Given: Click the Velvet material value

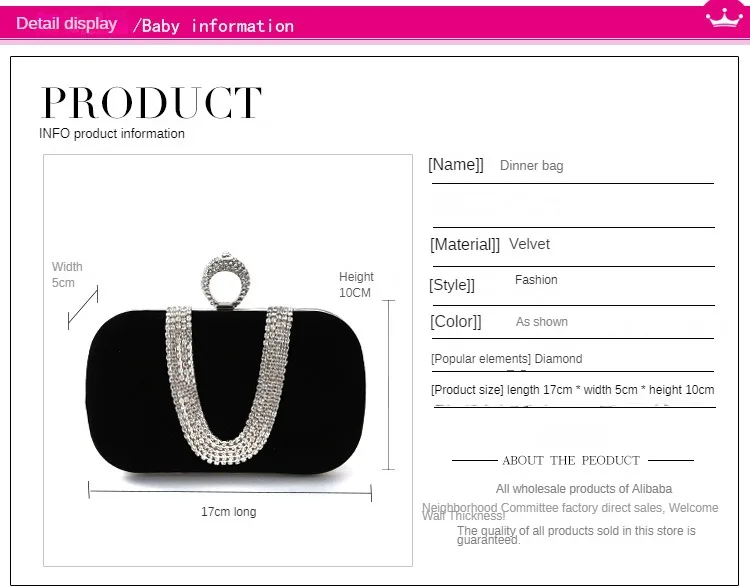Looking at the screenshot, I should pyautogui.click(x=529, y=244).
